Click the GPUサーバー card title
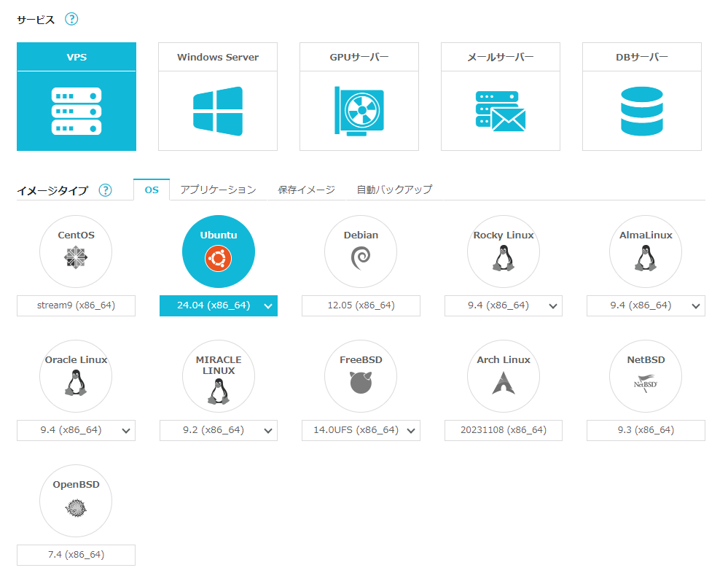Screen dimensions: 728x573 click(359, 57)
